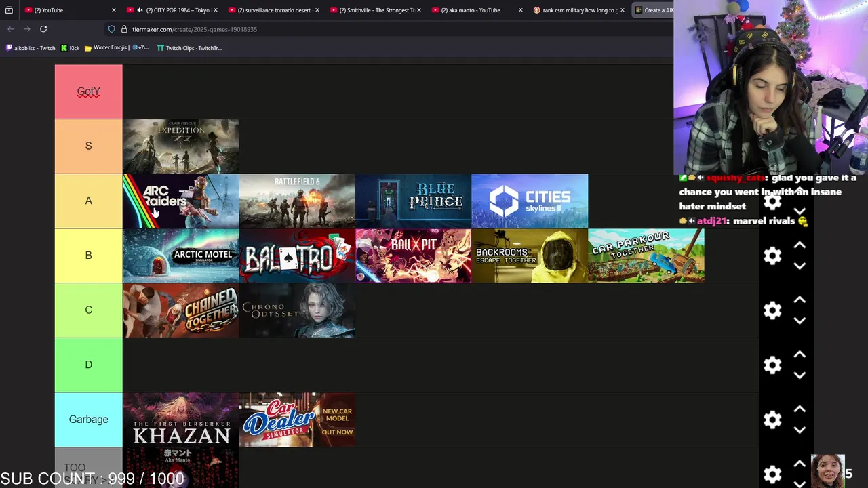Click the tracking protection shield icon
The image size is (868, 488).
click(111, 29)
